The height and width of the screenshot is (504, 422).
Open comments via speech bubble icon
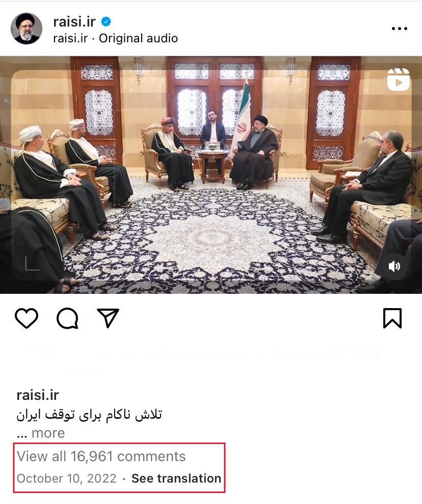pyautogui.click(x=67, y=318)
